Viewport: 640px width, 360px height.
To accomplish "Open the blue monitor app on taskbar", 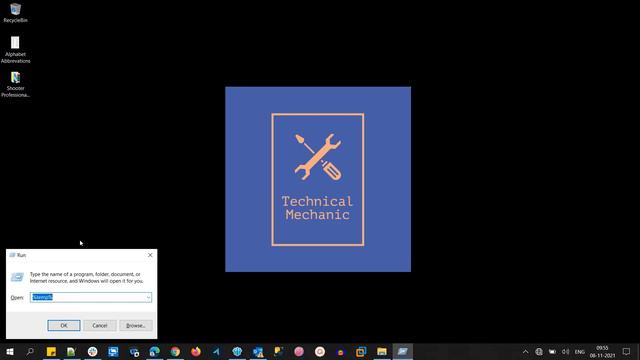I will click(x=113, y=351).
